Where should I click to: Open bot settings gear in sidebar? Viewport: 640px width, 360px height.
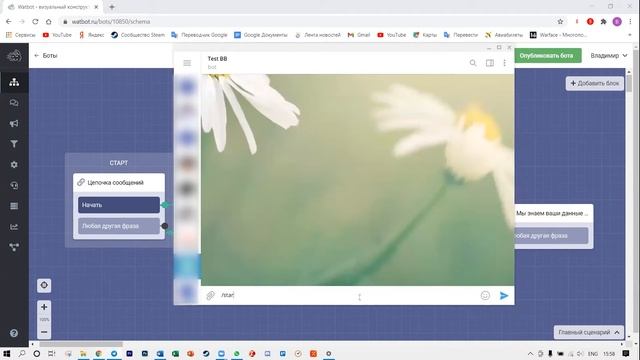tap(14, 164)
